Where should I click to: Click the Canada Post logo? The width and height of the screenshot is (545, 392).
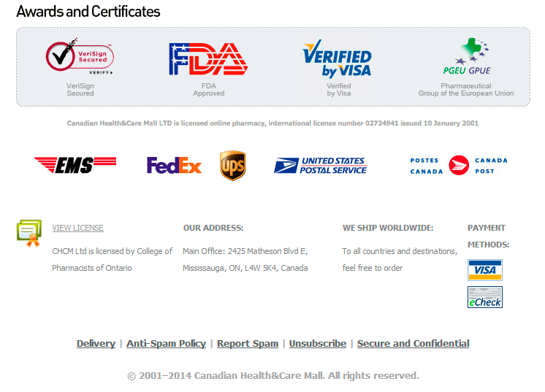(x=458, y=166)
